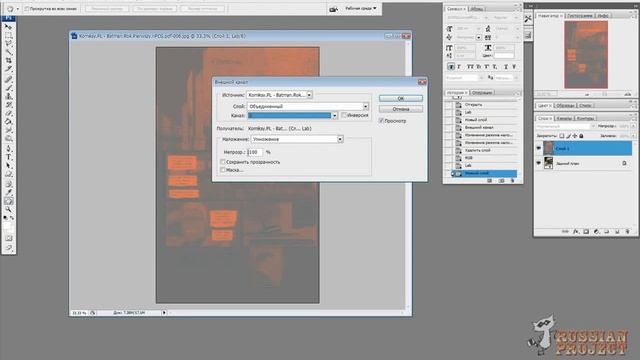Hide Задний план layer visibility eye
This screenshot has width=640, height=360.
539,163
